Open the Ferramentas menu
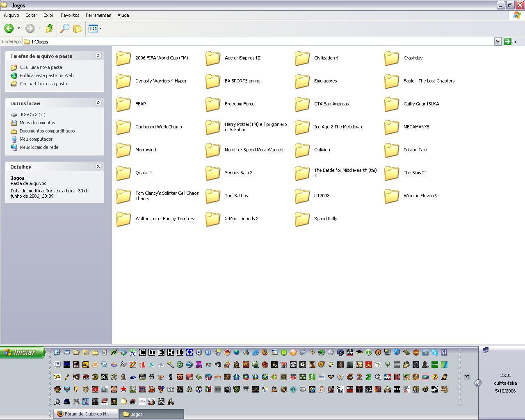The height and width of the screenshot is (420, 525). click(98, 15)
